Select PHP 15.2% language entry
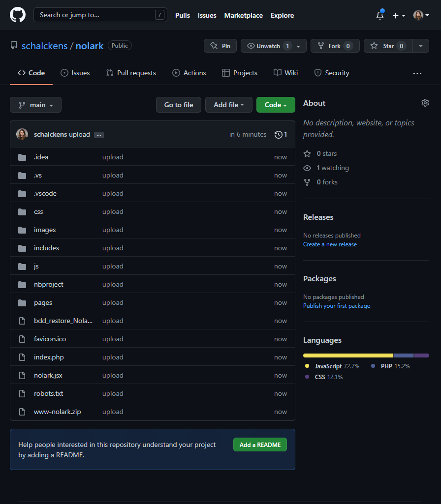Viewport: 441px width, 504px height. click(390, 366)
